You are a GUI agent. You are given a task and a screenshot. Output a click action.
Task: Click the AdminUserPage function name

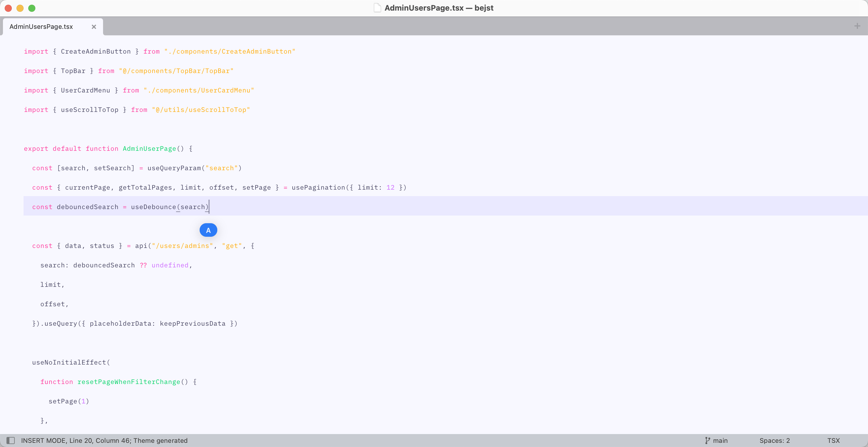(149, 149)
